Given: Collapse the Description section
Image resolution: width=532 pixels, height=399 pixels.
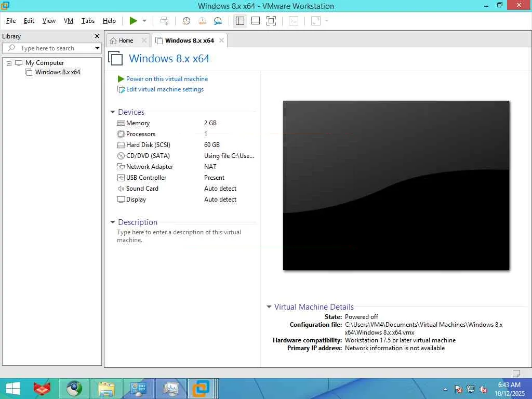Looking at the screenshot, I should tap(113, 222).
